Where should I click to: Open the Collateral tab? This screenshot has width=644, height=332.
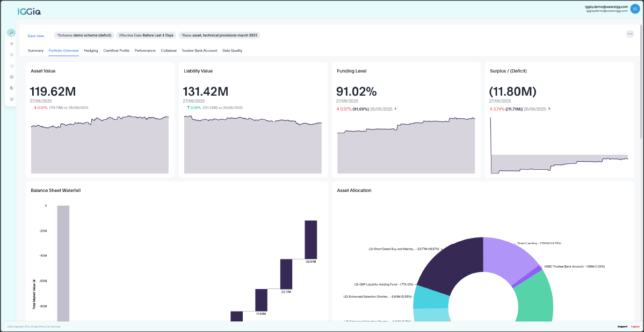(169, 50)
